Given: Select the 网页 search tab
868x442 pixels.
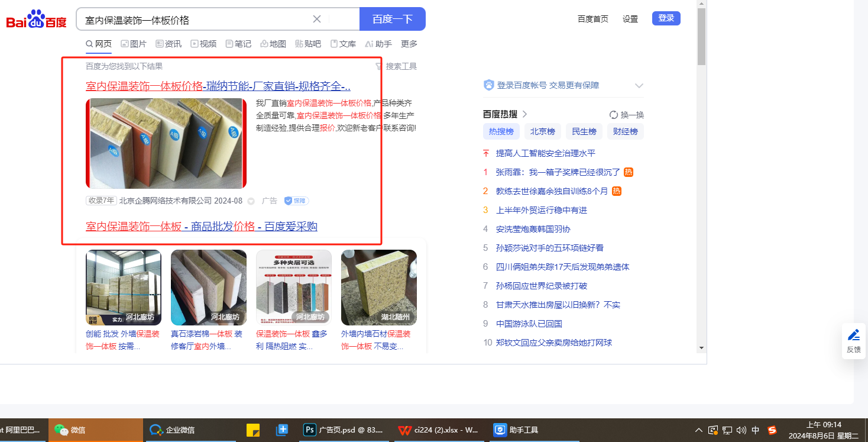Looking at the screenshot, I should tap(99, 44).
